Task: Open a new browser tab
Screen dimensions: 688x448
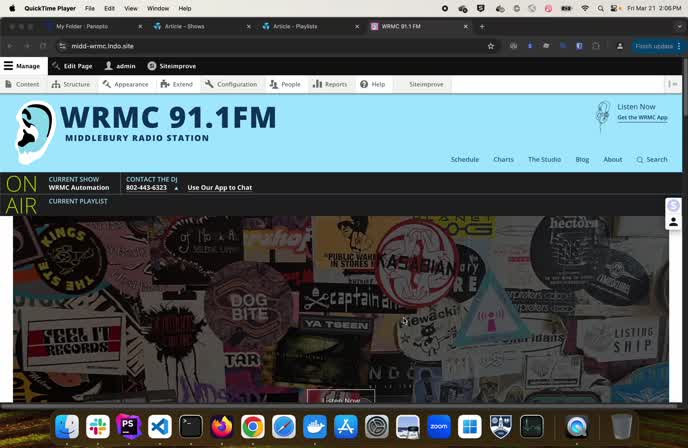Action: tap(482, 26)
